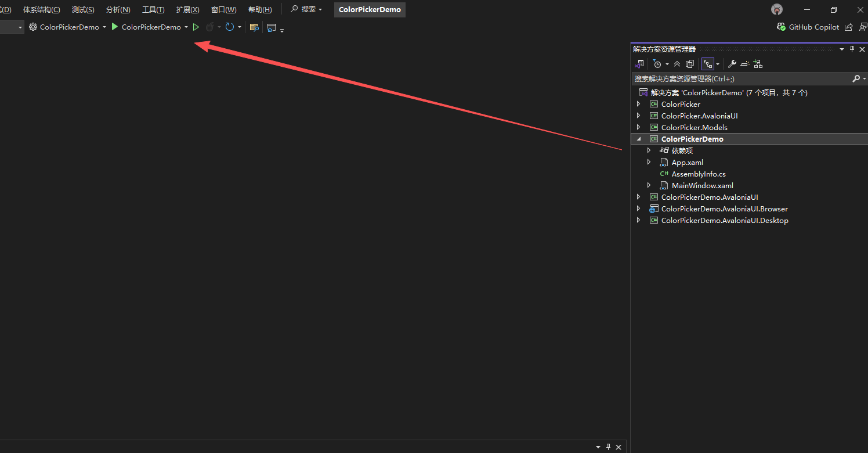The image size is (868, 453).
Task: Open the toolbar overflow options arrow
Action: click(x=282, y=30)
